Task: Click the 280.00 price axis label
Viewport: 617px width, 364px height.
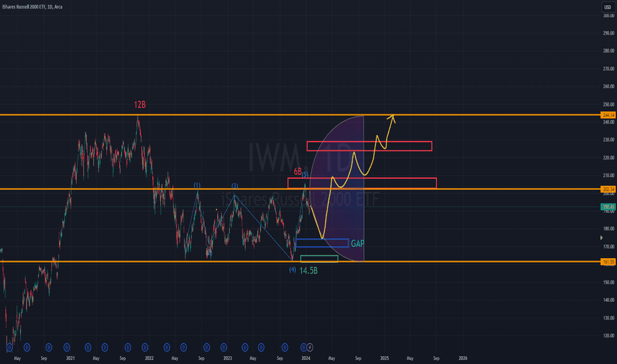Action: [x=608, y=51]
